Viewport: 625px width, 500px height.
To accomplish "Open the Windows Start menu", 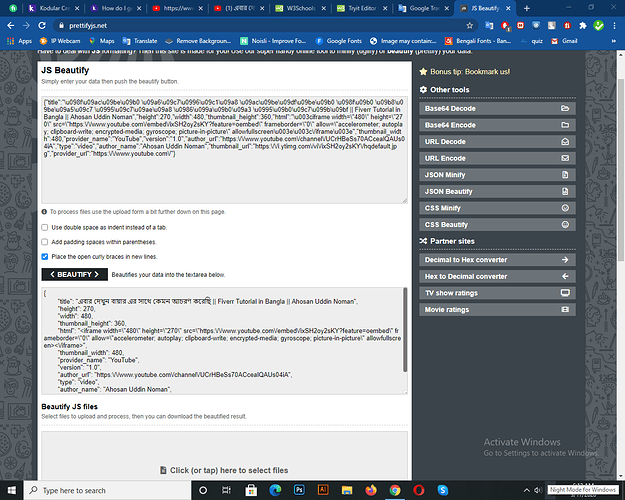I will pos(12,490).
